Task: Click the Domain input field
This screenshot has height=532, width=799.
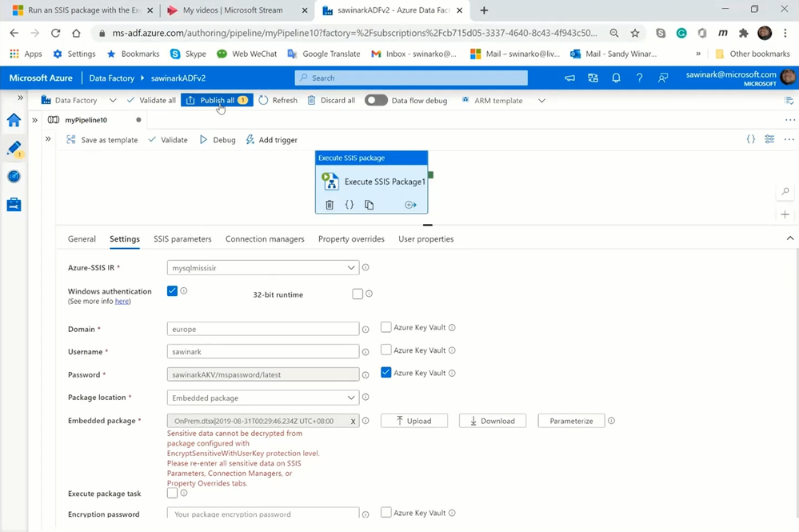Action: [x=263, y=329]
